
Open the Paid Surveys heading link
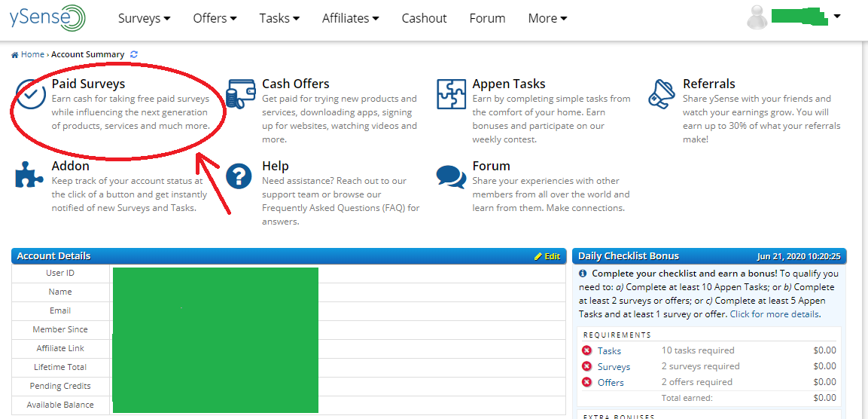point(89,84)
